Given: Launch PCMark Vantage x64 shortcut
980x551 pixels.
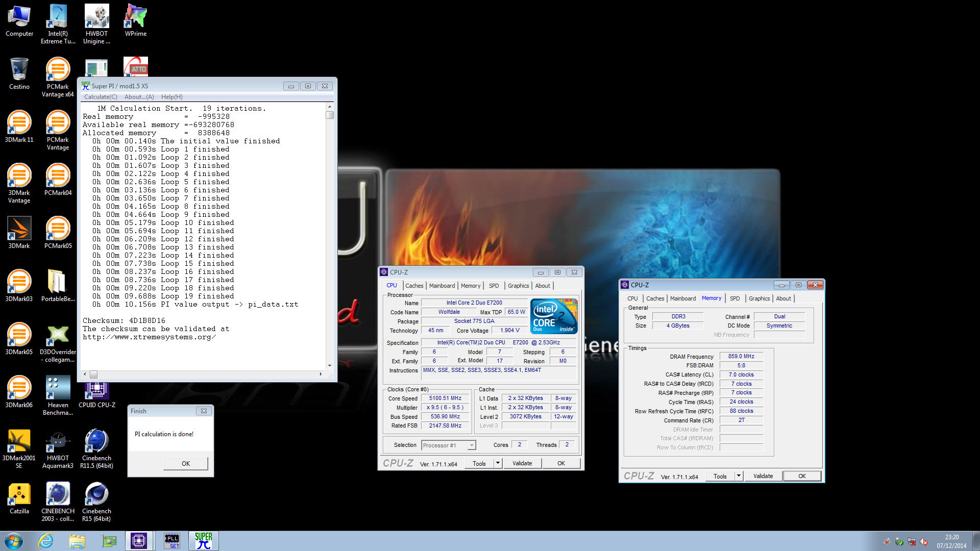Looking at the screenshot, I should click(x=58, y=77).
